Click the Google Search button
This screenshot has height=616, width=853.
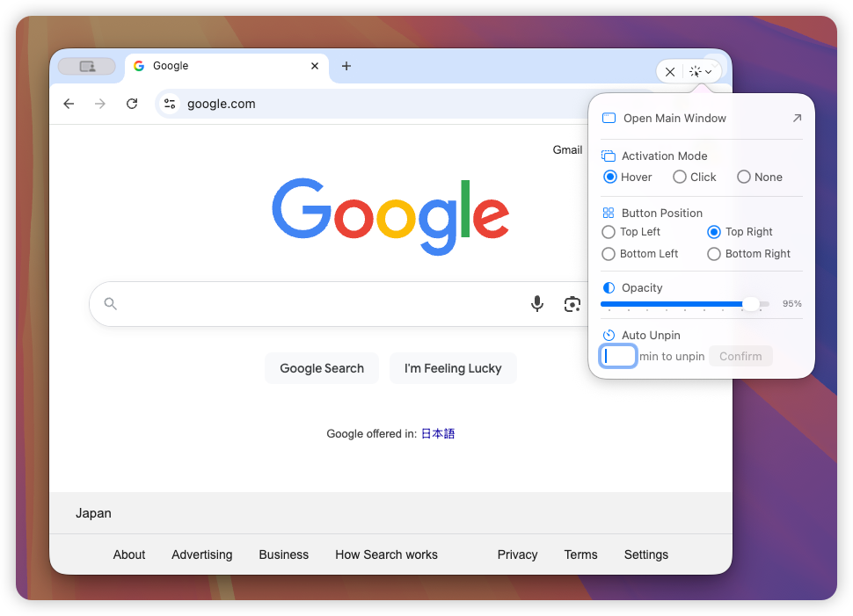[322, 368]
